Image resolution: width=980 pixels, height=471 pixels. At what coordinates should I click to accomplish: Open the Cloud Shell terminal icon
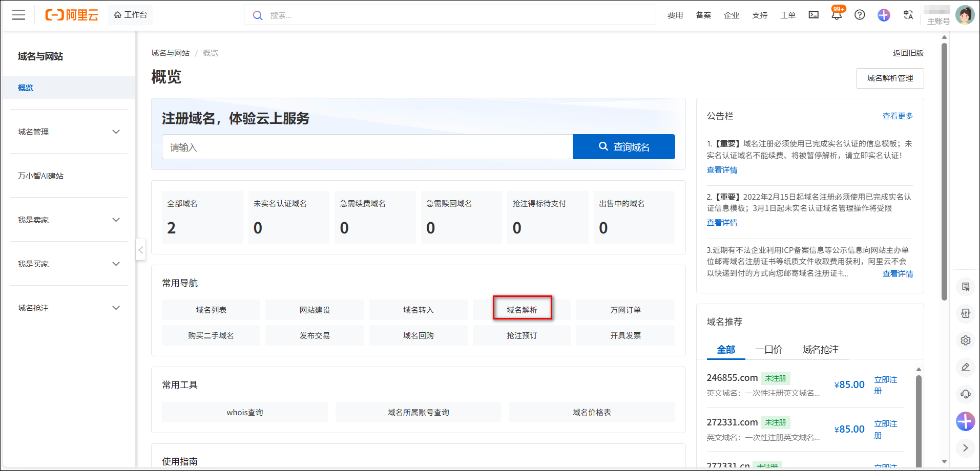(x=814, y=15)
